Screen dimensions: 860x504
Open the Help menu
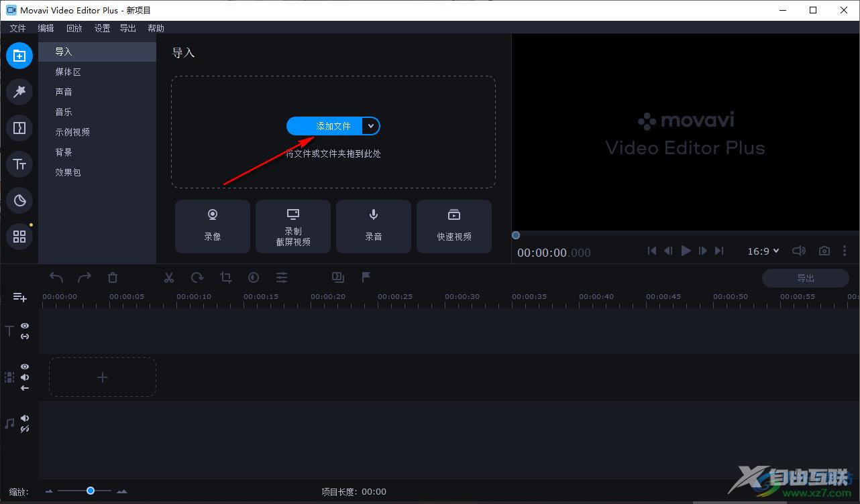(156, 28)
